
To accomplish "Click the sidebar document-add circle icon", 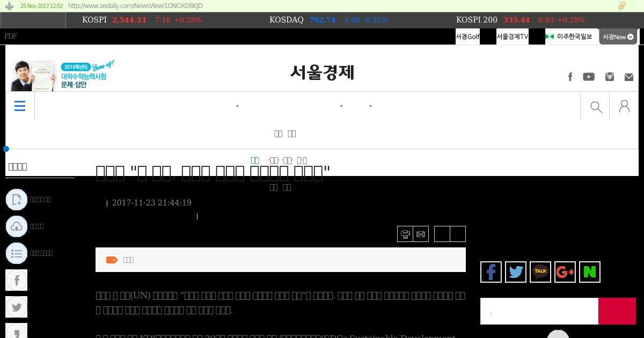I will click(17, 200).
